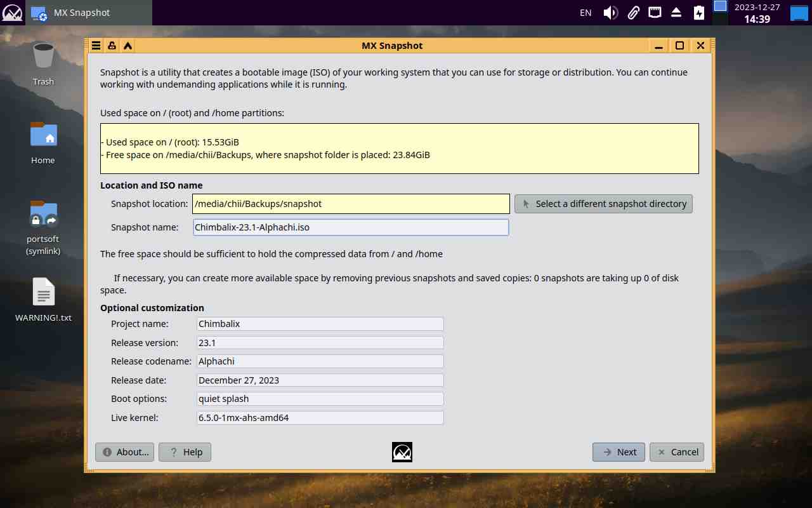Click the eject removable media icon
The image size is (812, 508).
(x=676, y=13)
